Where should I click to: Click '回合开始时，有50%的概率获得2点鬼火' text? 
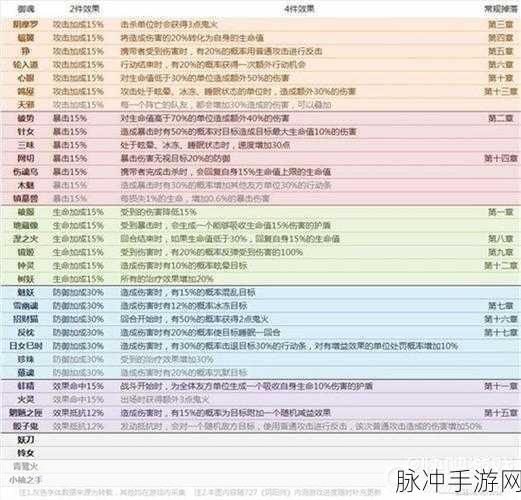pyautogui.click(x=194, y=319)
